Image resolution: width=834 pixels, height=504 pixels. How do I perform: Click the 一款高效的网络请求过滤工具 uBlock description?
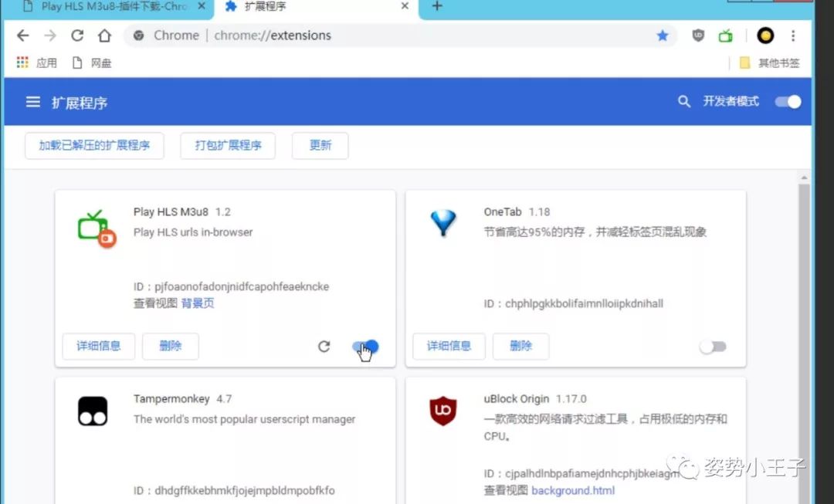click(605, 427)
